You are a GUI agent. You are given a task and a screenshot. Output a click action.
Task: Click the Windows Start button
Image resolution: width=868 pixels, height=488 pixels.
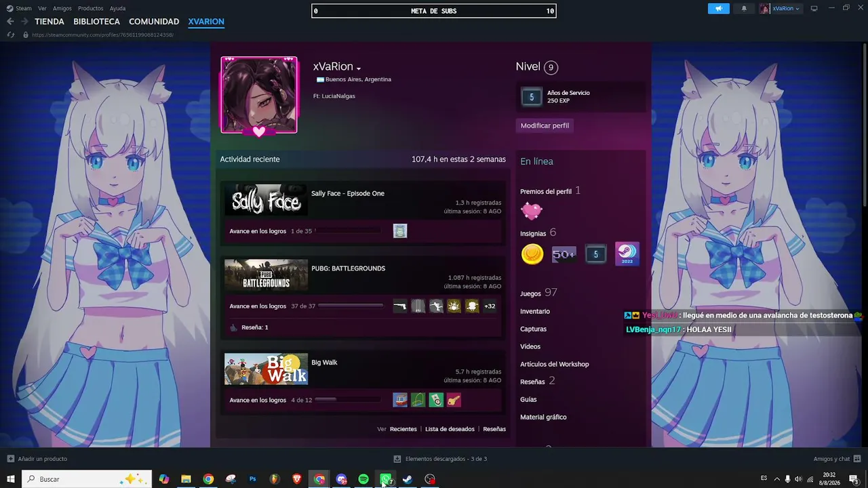[x=11, y=479]
